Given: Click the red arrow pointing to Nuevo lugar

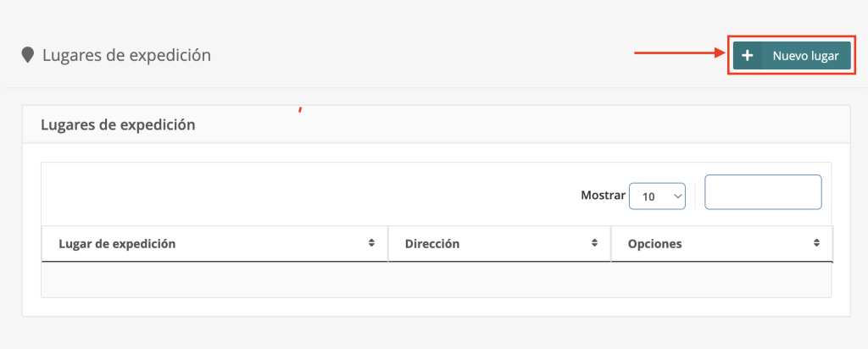Looking at the screenshot, I should click(x=678, y=53).
